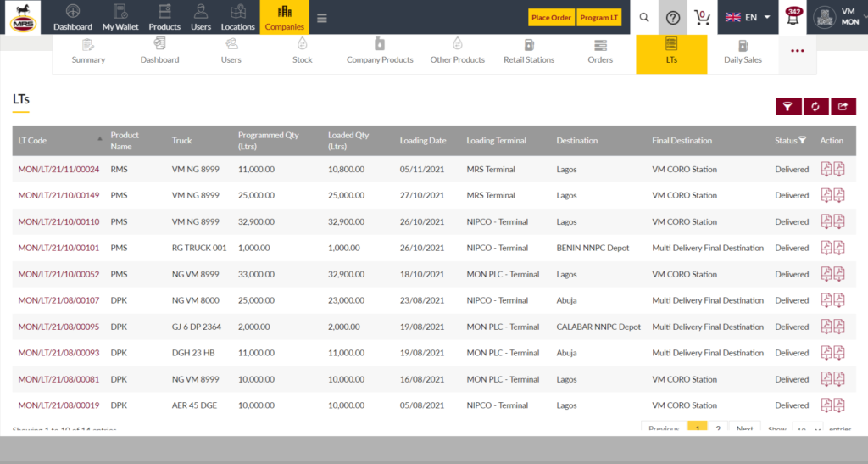Click the Place Order button
The height and width of the screenshot is (464, 868).
pyautogui.click(x=551, y=18)
